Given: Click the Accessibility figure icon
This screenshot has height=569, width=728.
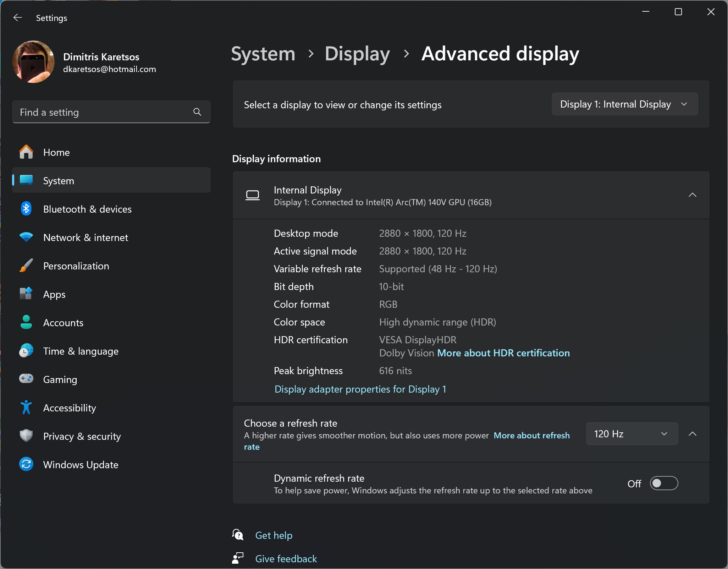Looking at the screenshot, I should click(x=26, y=407).
